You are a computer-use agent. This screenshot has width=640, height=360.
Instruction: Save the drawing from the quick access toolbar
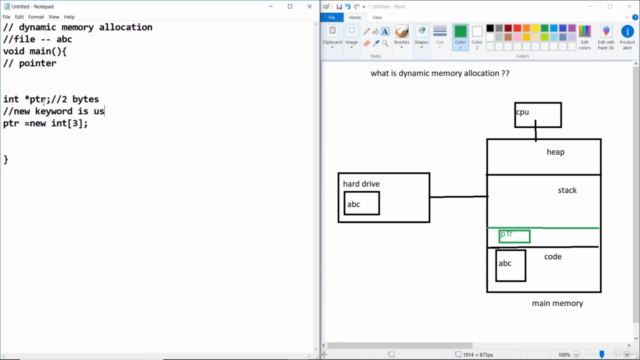click(339, 7)
